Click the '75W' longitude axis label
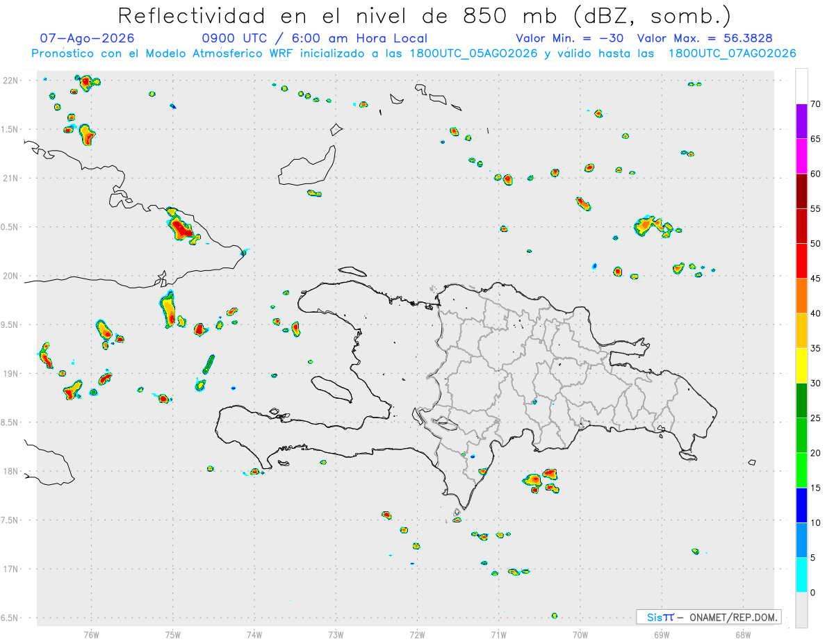The height and width of the screenshot is (644, 834). click(172, 634)
